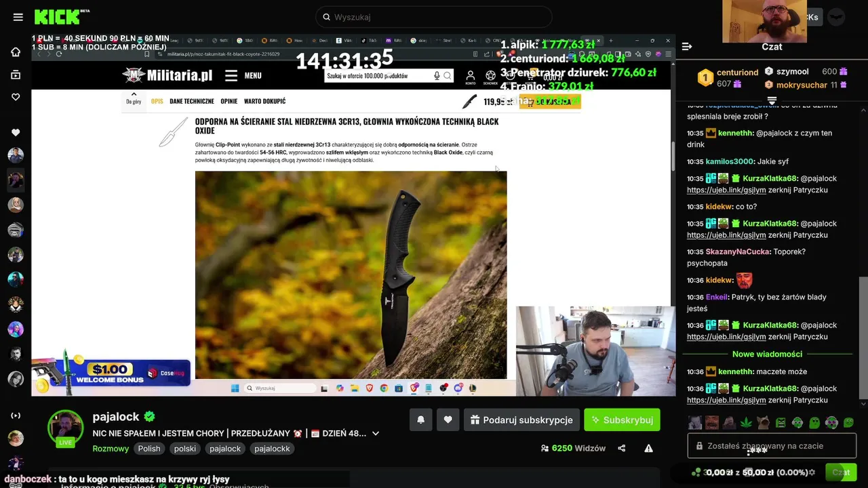Open new tab plus in streamed browser
The height and width of the screenshot is (488, 868).
tap(610, 41)
